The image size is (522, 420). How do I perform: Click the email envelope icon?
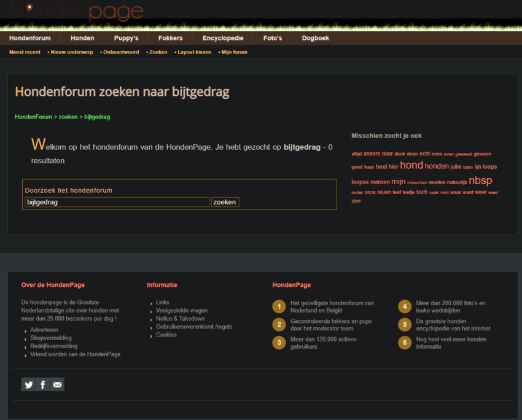tap(57, 384)
